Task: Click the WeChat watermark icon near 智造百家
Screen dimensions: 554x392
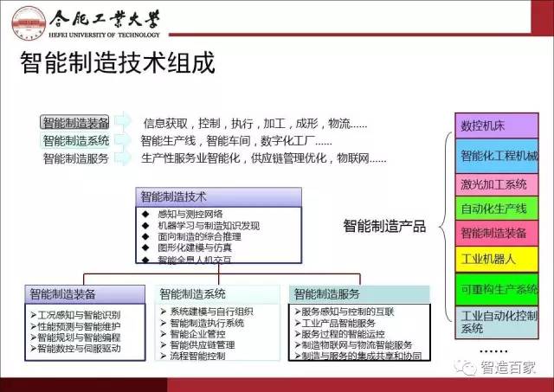Action: 468,369
